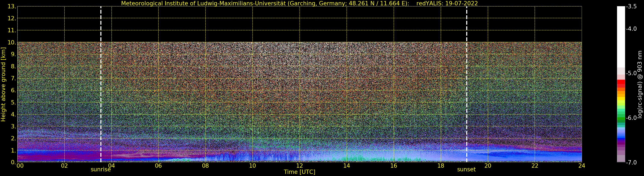644x176 pixels.
Task: Click the time-axis tick label '18'
Action: [x=441, y=166]
